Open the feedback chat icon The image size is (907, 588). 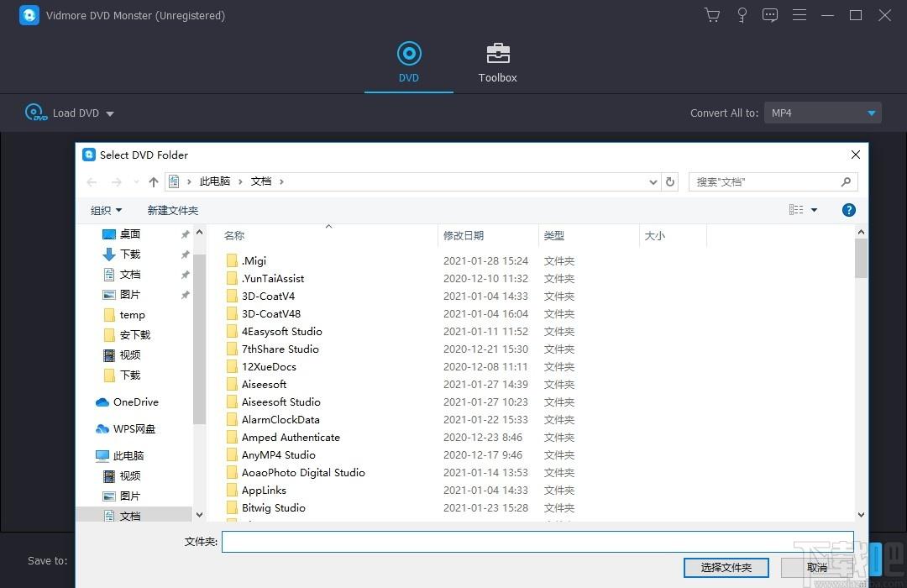[770, 15]
